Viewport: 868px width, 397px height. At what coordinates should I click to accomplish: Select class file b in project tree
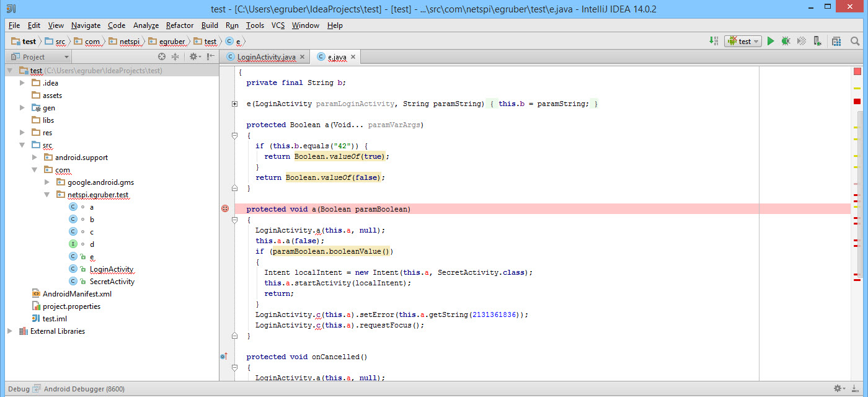(x=92, y=219)
